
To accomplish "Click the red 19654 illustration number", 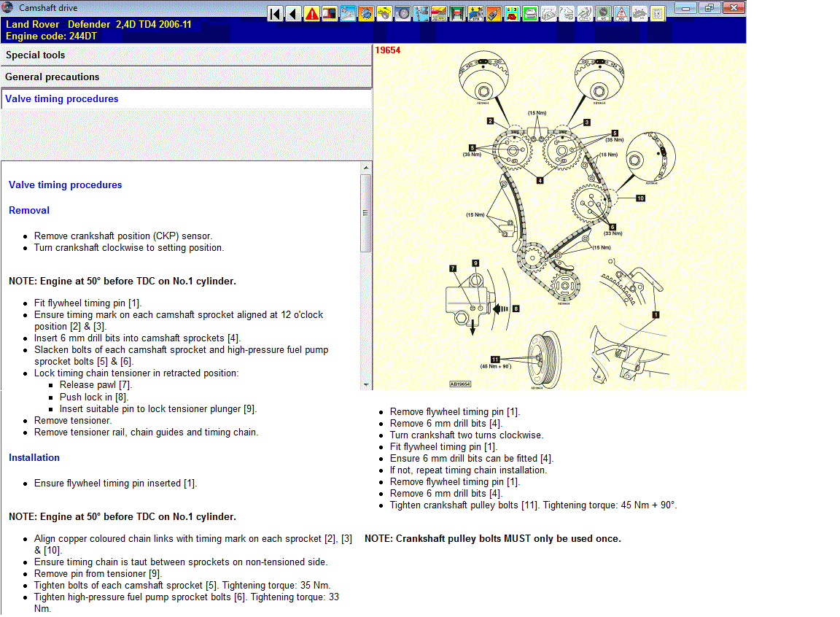I will (x=387, y=50).
